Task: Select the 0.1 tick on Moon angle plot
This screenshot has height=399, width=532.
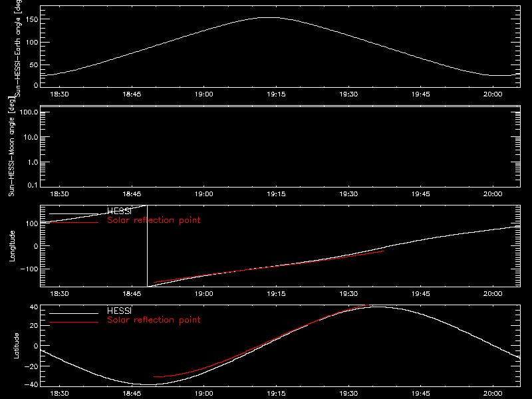Action: pyautogui.click(x=33, y=185)
